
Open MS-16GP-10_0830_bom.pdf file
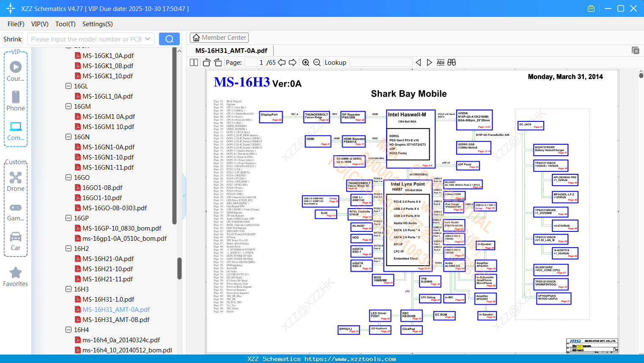(x=122, y=228)
